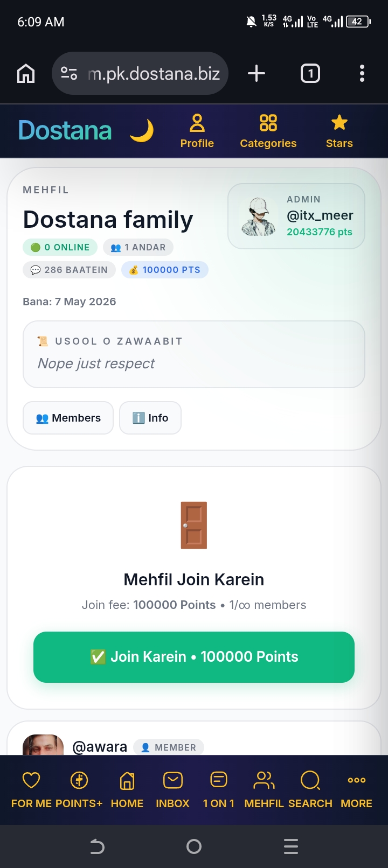Screen dimensions: 388x868
Task: Select the MEHFIL tab in the bottom bar
Action: [x=264, y=789]
